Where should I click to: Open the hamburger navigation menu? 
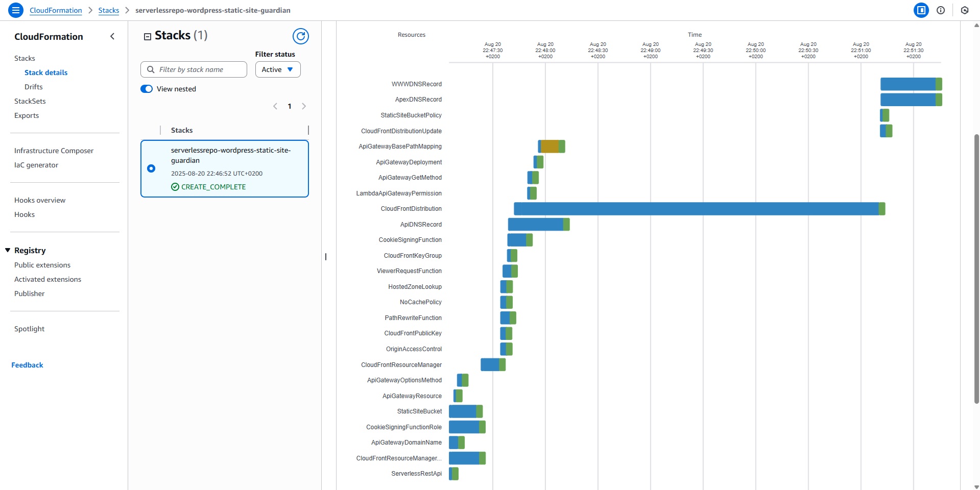tap(16, 10)
